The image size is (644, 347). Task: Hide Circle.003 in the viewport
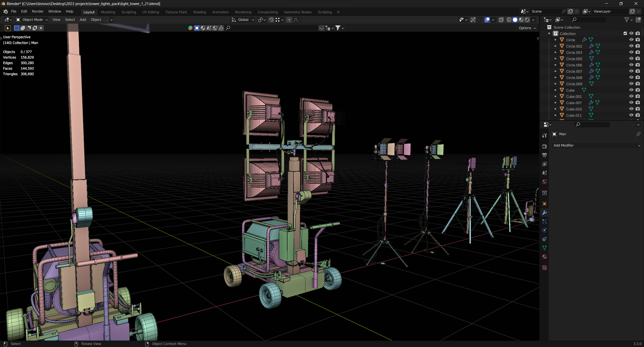coord(631,52)
